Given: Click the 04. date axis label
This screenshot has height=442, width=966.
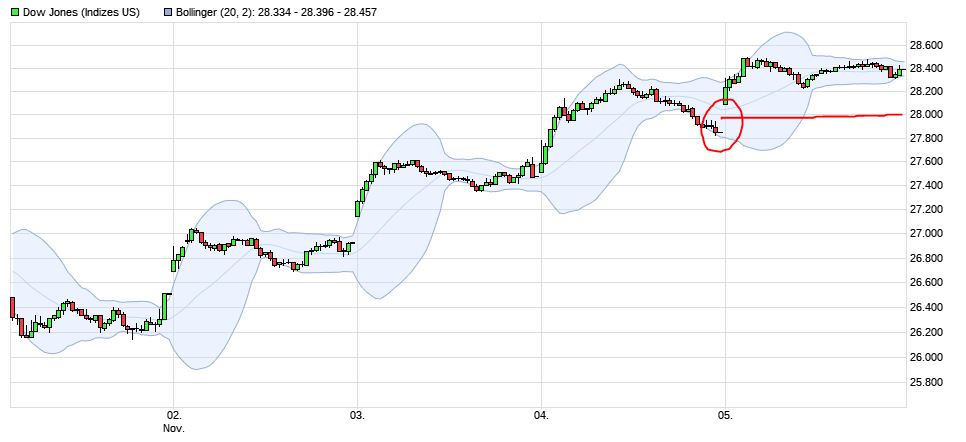Looking at the screenshot, I should pyautogui.click(x=542, y=415).
